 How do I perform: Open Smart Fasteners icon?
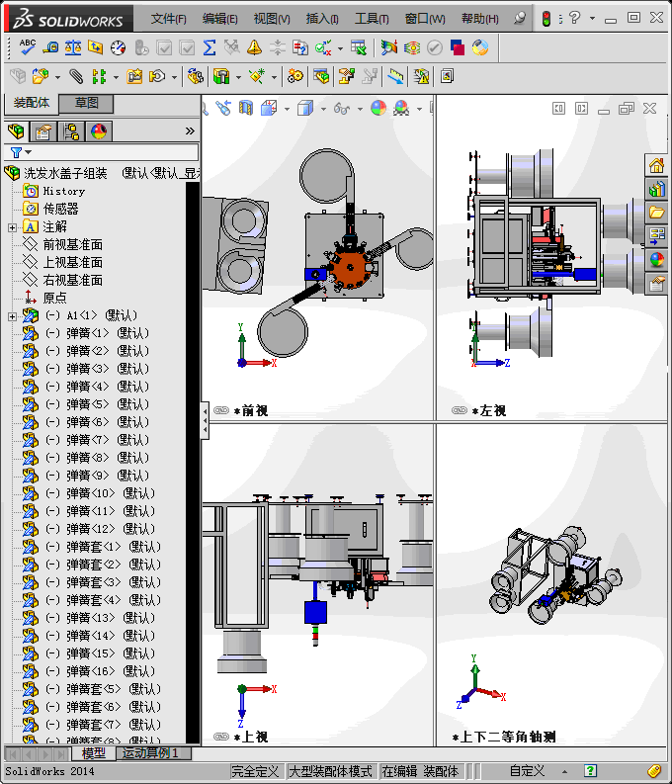point(134,76)
